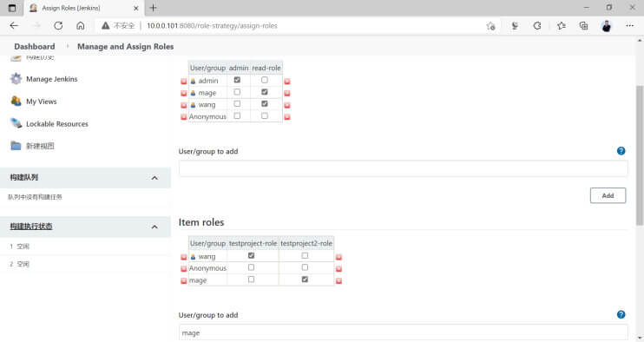
Task: Toggle testproject2-role checkbox for item wang
Action: (305, 255)
